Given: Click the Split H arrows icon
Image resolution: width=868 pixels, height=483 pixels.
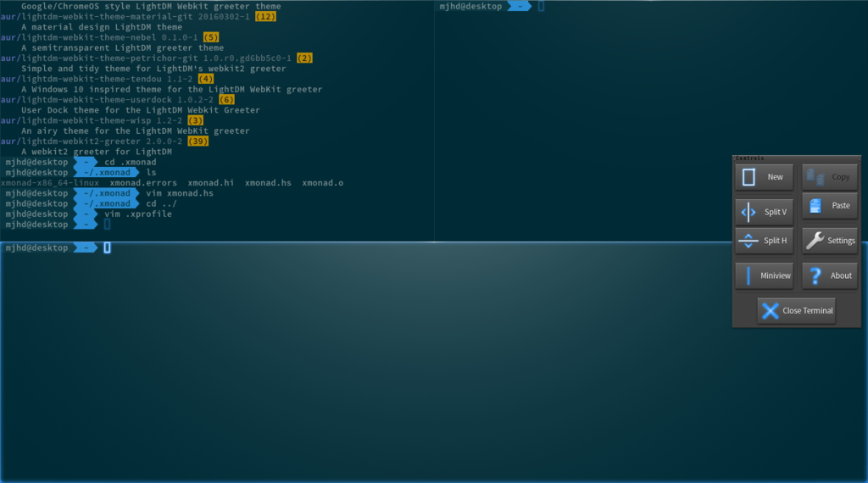Looking at the screenshot, I should coord(748,241).
